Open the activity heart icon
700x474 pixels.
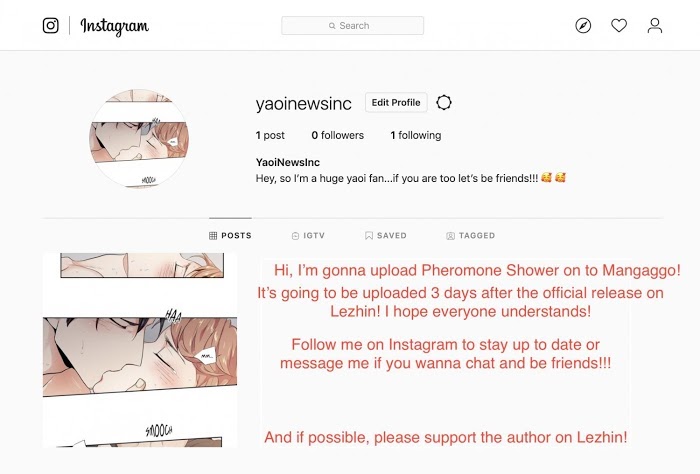619,25
